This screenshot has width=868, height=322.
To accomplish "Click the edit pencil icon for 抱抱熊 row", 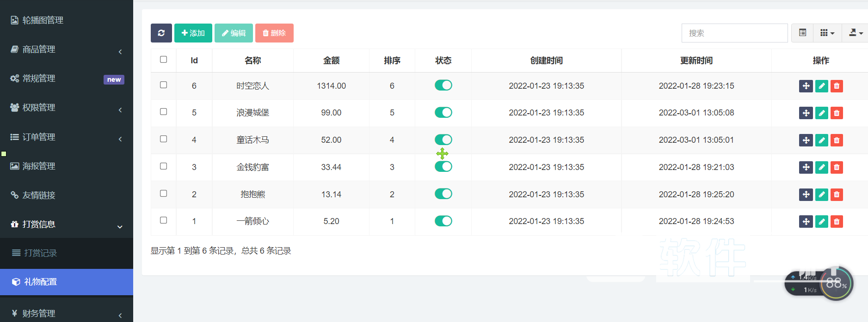I will click(x=821, y=194).
